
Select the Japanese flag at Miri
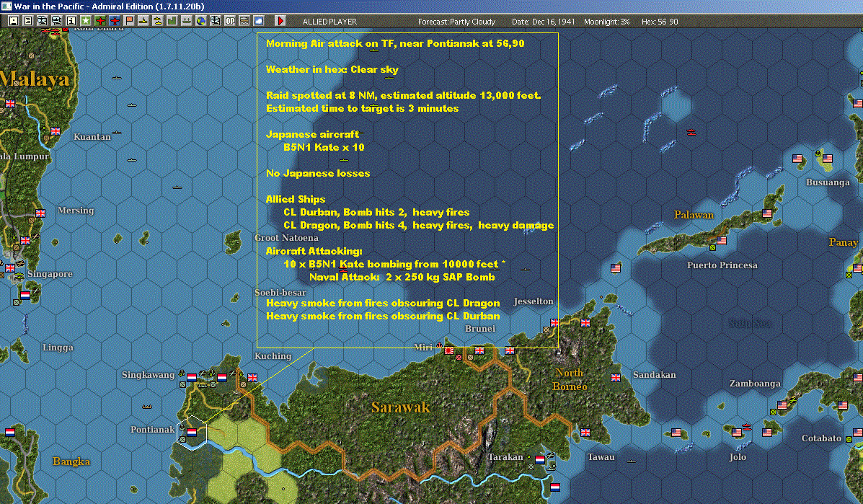click(449, 350)
